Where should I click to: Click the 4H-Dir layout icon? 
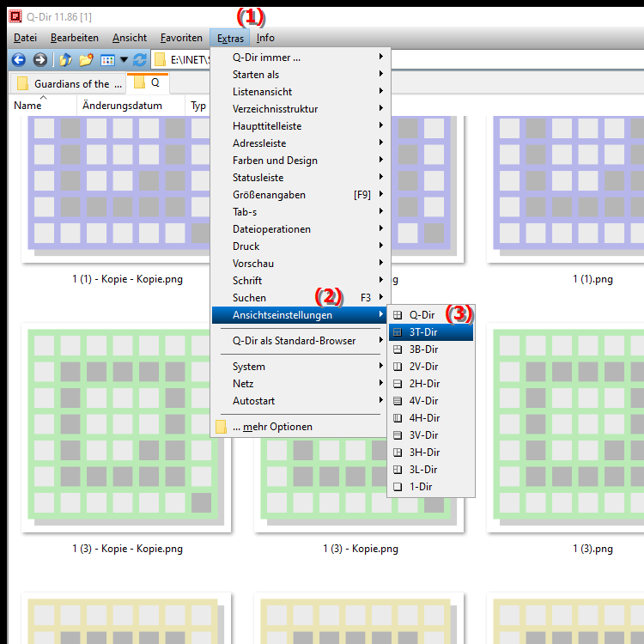(398, 418)
